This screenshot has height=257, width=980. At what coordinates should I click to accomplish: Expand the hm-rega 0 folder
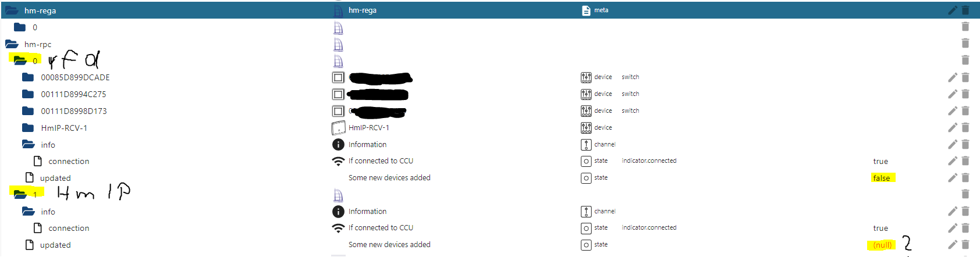pos(20,27)
